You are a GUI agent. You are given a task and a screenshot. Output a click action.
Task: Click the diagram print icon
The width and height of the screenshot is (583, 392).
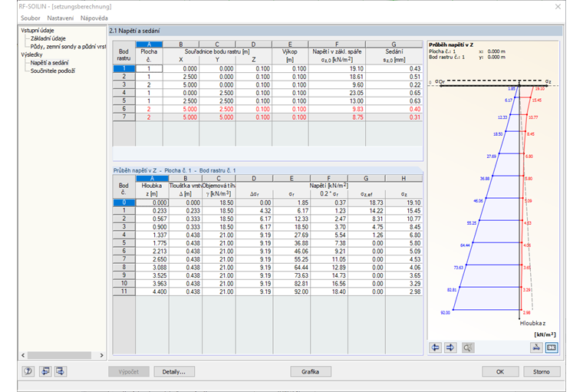(x=536, y=348)
